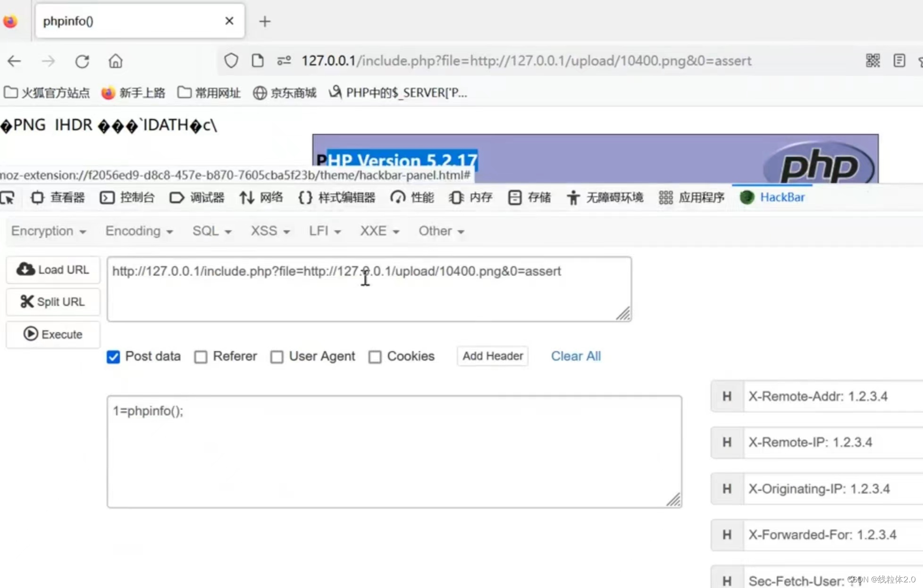Click the php logo on phpinfo page

click(819, 163)
